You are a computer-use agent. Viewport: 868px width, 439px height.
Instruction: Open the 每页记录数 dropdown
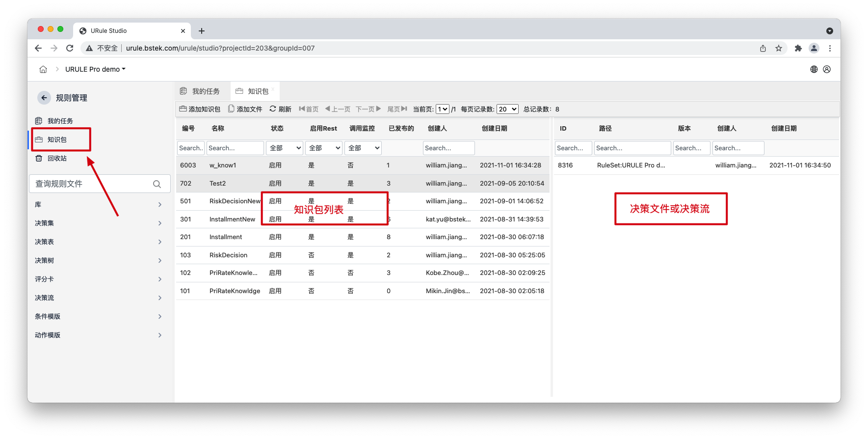pyautogui.click(x=507, y=109)
